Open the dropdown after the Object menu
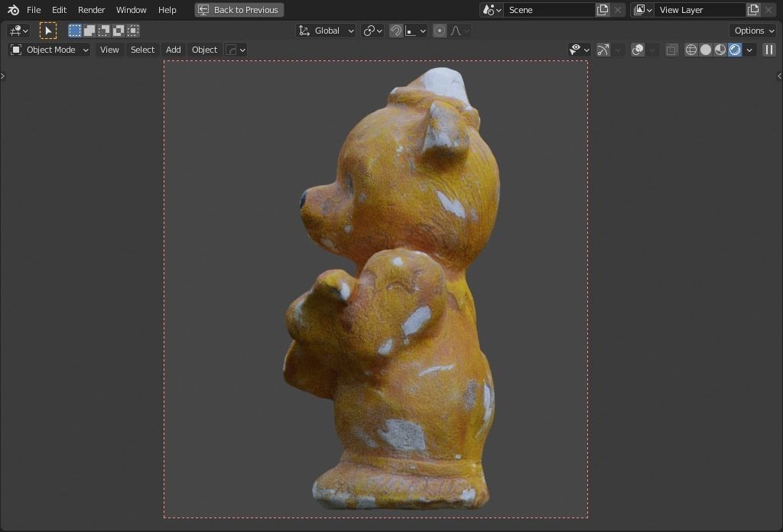 point(236,50)
